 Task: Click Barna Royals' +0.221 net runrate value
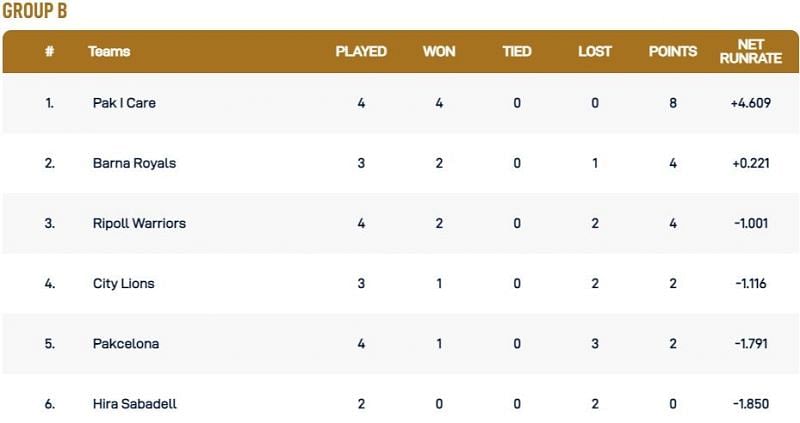pos(750,163)
